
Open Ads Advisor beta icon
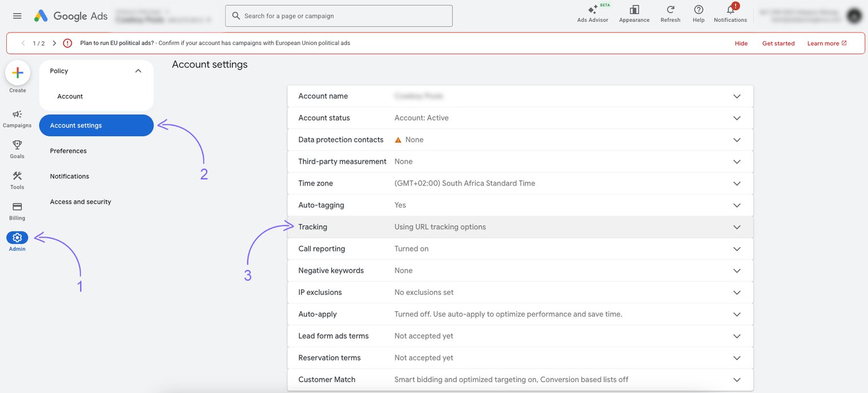(x=593, y=10)
